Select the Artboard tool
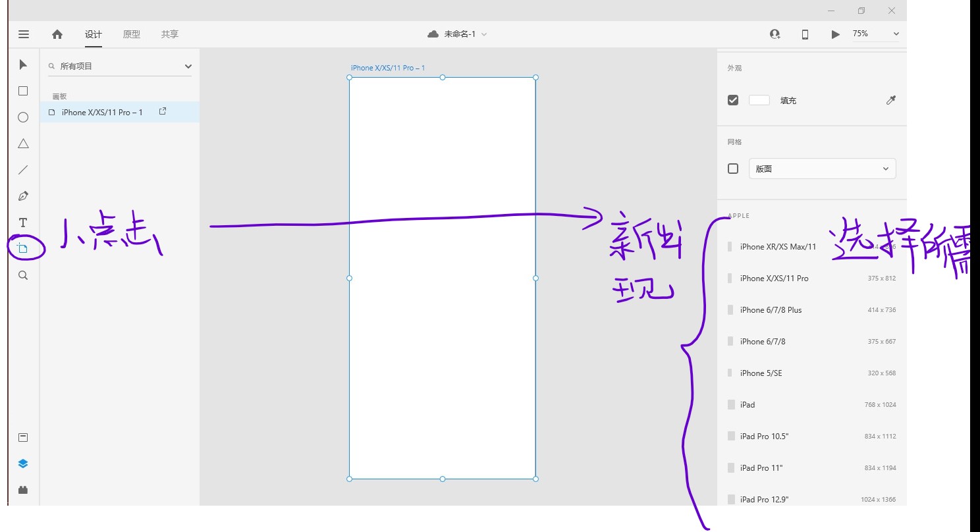 (23, 248)
